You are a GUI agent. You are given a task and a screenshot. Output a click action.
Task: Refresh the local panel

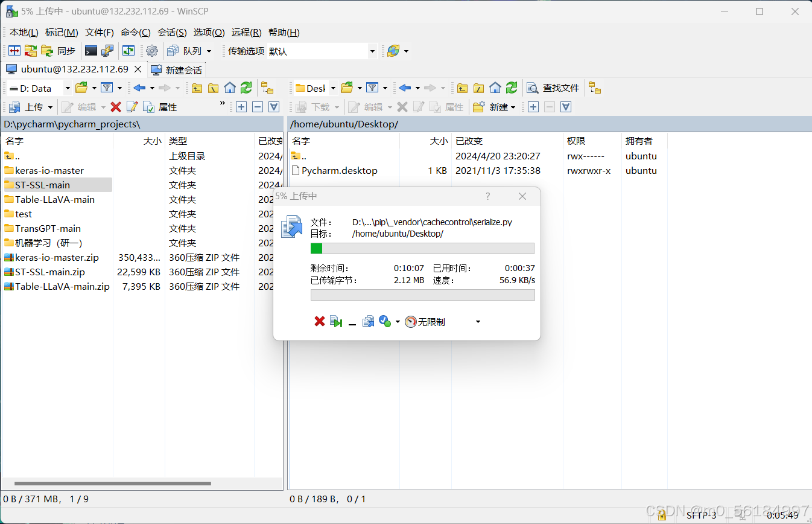(x=246, y=88)
